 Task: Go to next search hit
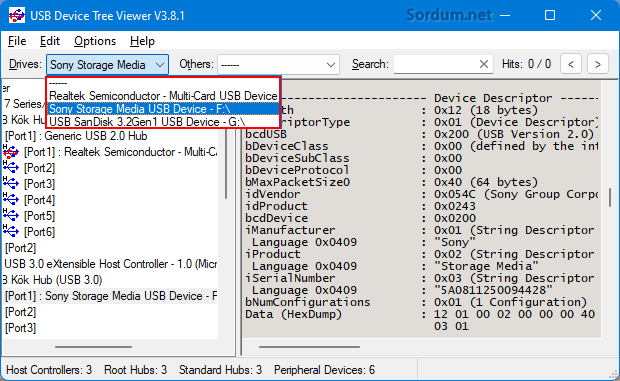tap(597, 64)
